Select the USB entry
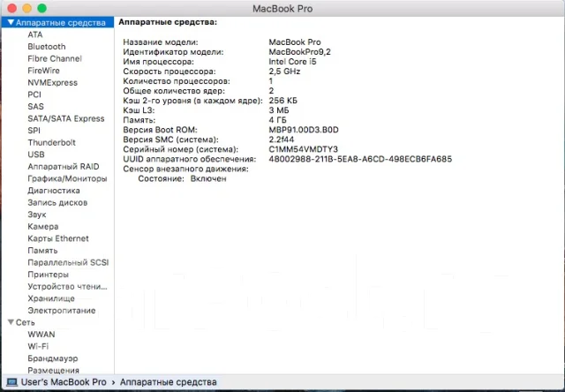 (36, 155)
